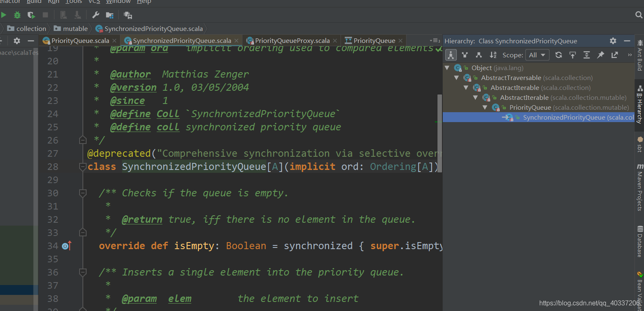Open project panel gear settings
The image size is (644, 311).
click(17, 40)
